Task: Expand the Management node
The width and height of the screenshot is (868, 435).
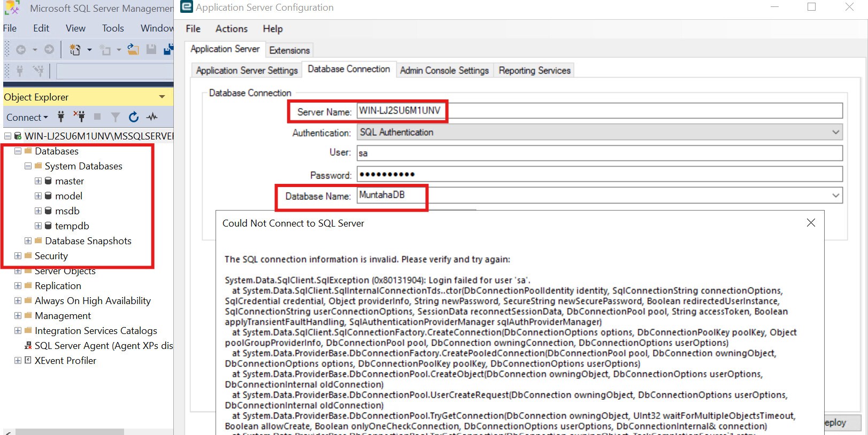Action: coord(18,316)
